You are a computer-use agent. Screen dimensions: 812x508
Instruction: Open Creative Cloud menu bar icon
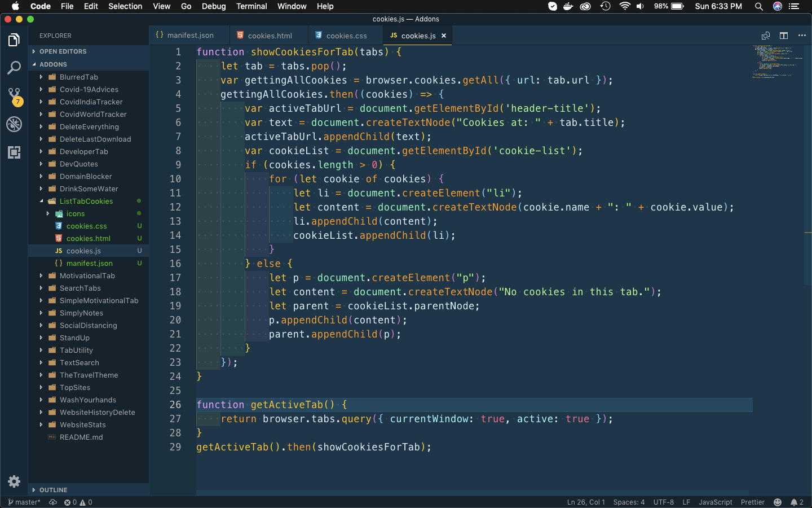(585, 6)
